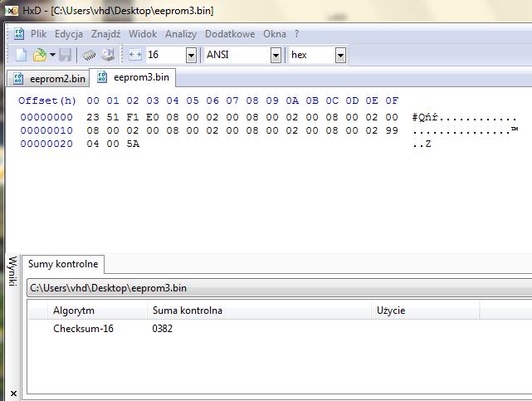Open the Okna menu

275,34
